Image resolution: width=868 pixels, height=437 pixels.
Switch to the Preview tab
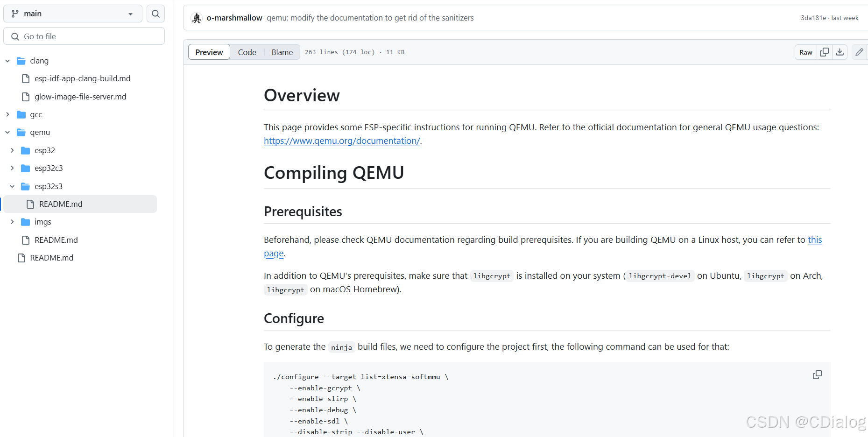(x=209, y=52)
